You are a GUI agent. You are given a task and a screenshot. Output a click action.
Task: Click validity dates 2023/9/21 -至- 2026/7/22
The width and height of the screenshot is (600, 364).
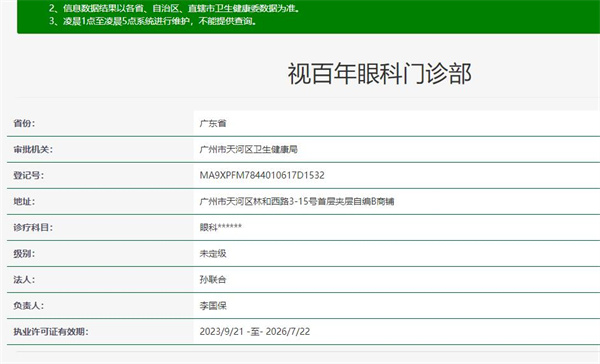(255, 331)
